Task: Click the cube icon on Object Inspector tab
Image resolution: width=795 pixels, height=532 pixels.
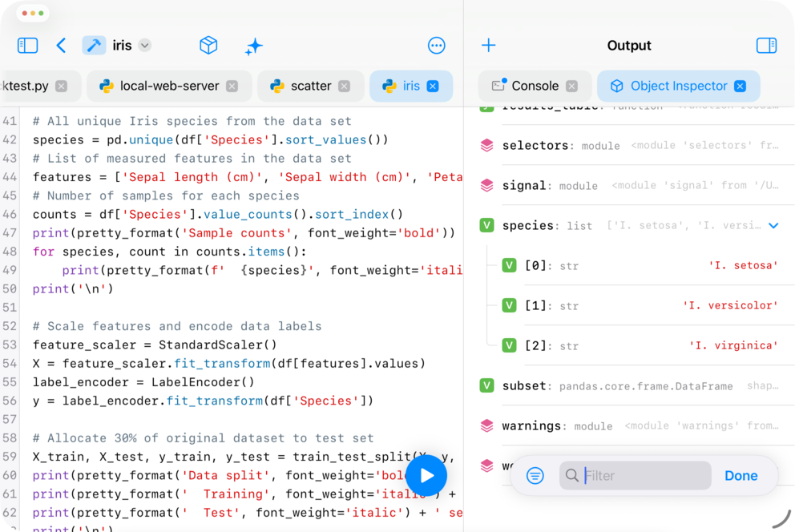Action: (x=616, y=87)
